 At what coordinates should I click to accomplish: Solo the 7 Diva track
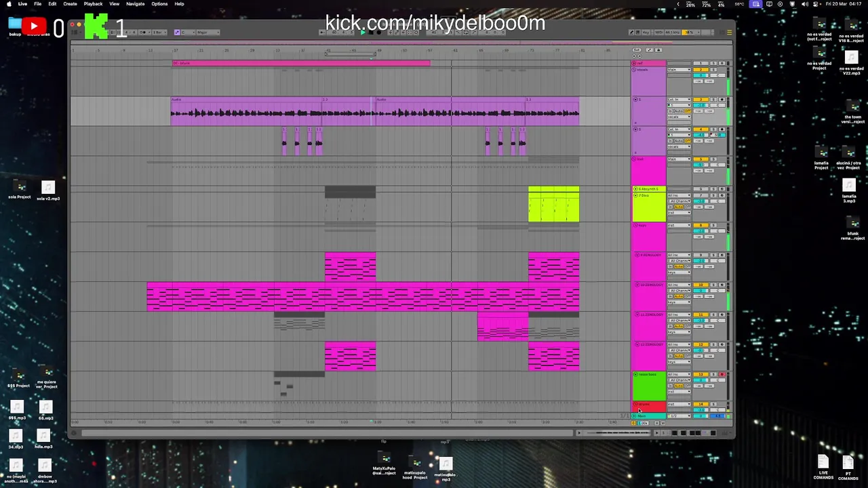(x=713, y=195)
